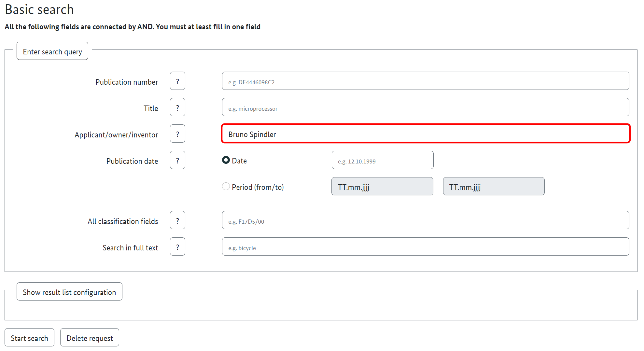Viewport: 644px width, 351px height.
Task: Open help for Search in full text
Action: point(177,247)
